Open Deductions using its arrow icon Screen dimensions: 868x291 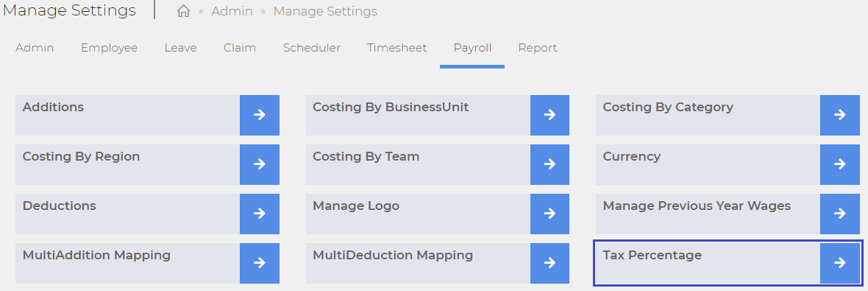tap(259, 214)
